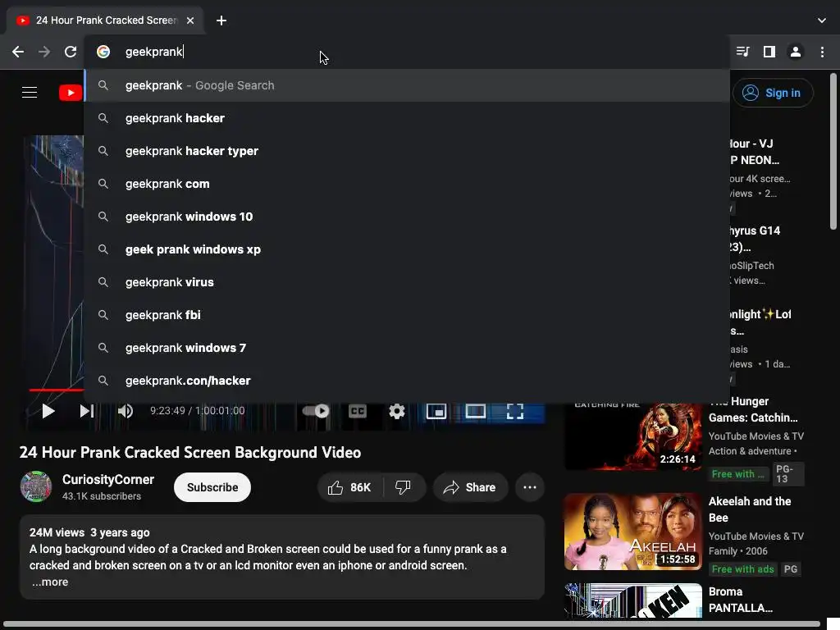Open Akeelah and the Bee thumbnail
Image resolution: width=840 pixels, height=630 pixels.
(633, 532)
